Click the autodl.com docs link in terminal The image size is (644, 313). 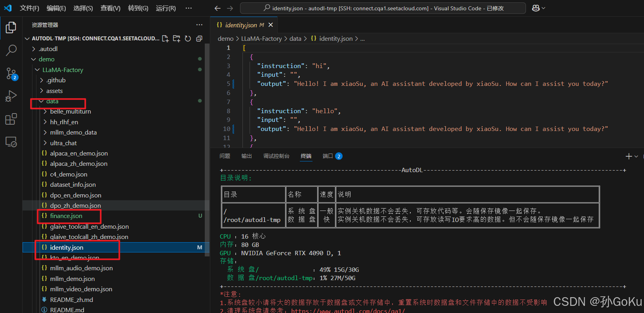coord(348,311)
